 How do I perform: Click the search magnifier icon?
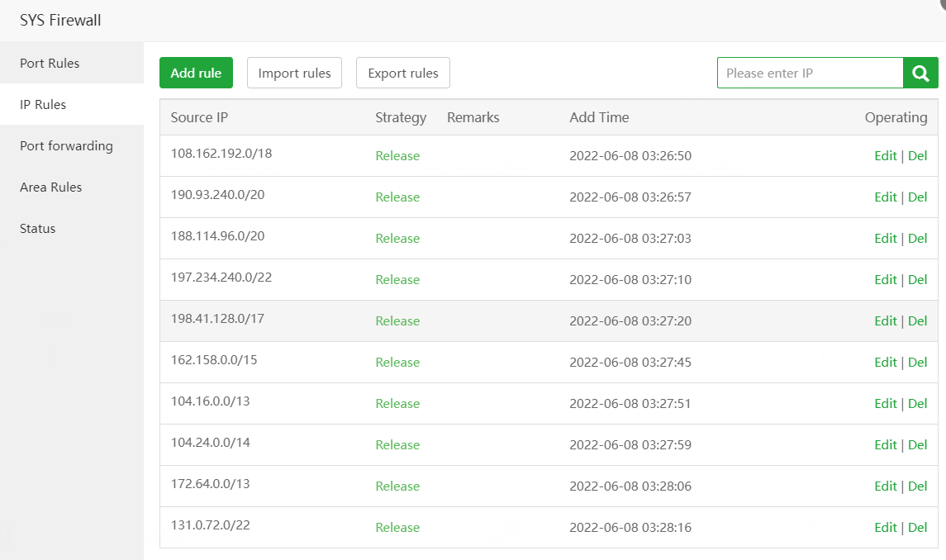(x=920, y=73)
